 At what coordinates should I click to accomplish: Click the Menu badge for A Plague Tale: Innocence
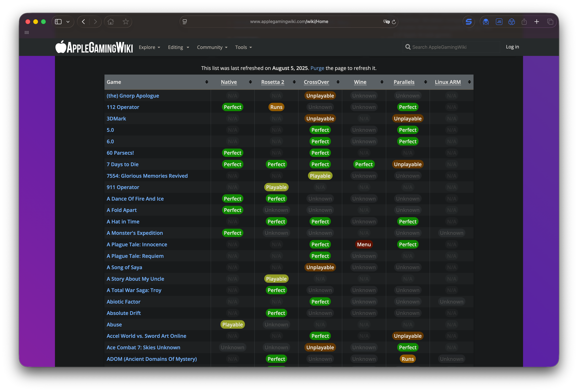tap(364, 244)
